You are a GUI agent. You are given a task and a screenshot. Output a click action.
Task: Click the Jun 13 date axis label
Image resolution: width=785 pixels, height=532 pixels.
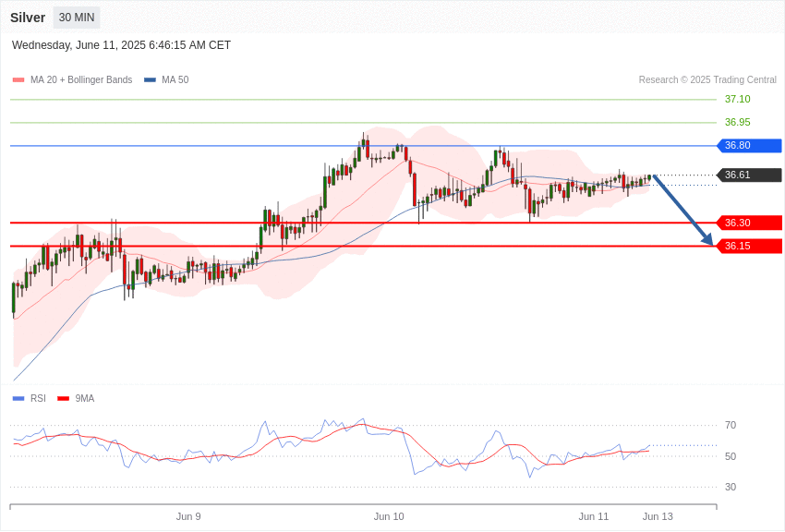(x=658, y=516)
